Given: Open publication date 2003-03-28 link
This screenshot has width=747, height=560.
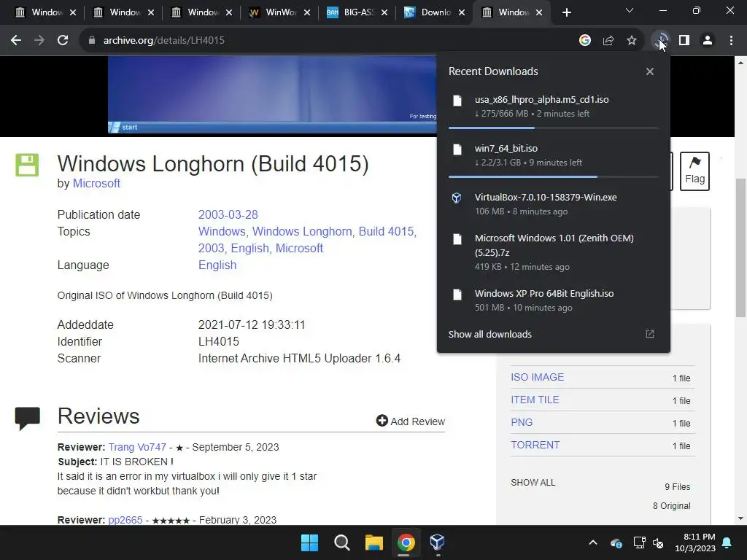Looking at the screenshot, I should [228, 215].
